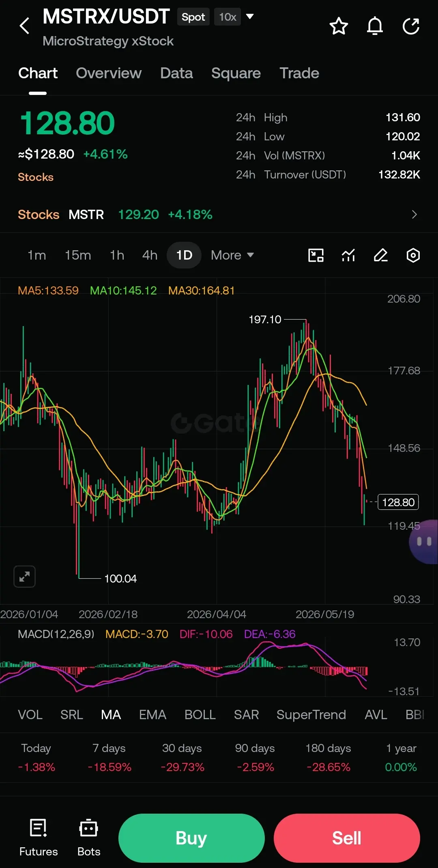This screenshot has width=438, height=868.
Task: Enable the VOL indicator
Action: coord(30,715)
